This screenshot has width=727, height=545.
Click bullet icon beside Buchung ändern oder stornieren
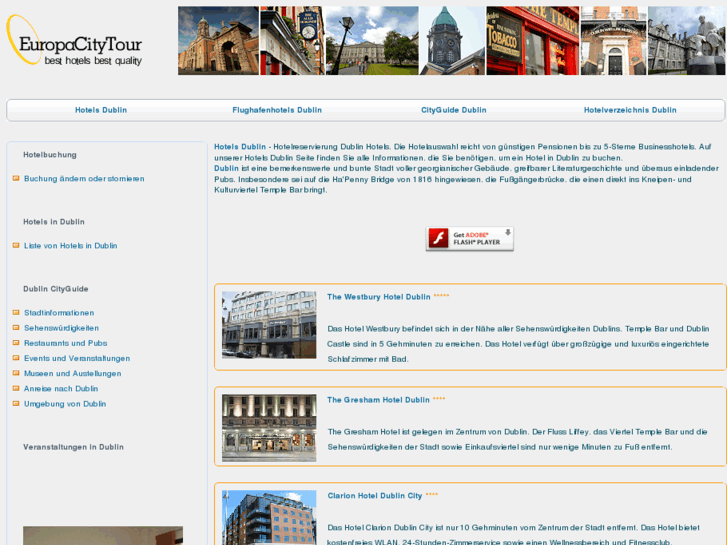tap(16, 179)
